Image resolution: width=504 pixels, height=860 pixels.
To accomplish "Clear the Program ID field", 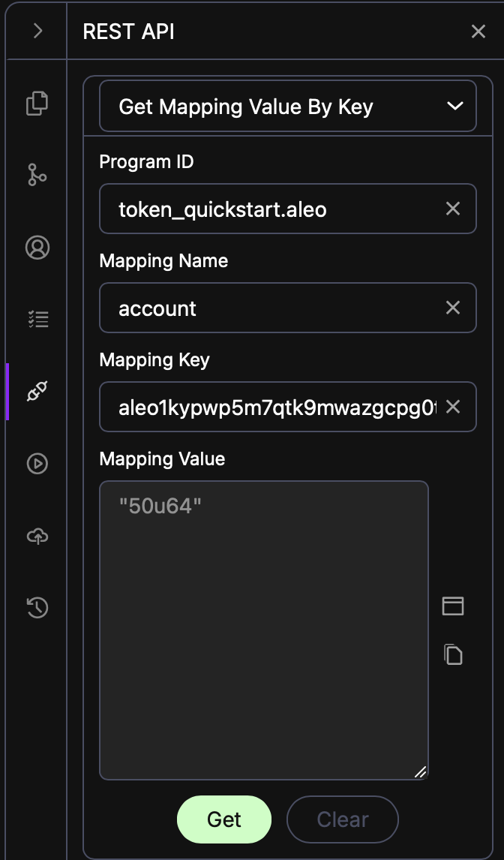I will point(453,209).
